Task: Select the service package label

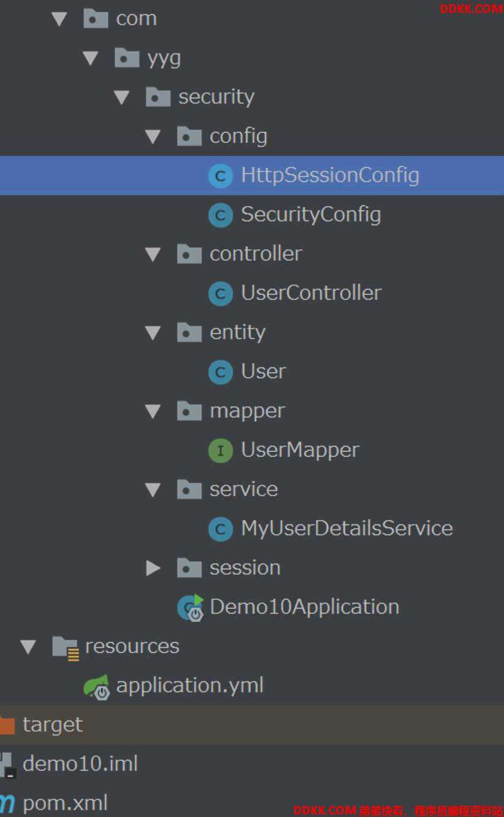Action: tap(243, 489)
